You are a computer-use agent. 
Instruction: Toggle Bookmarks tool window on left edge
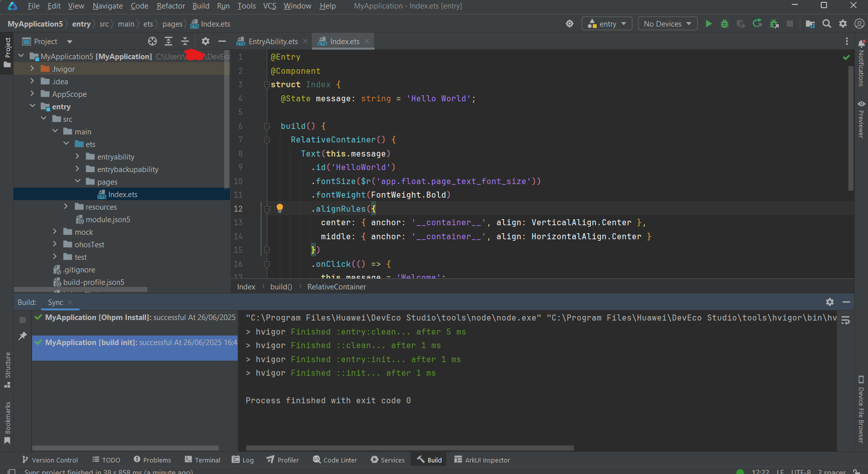7,423
